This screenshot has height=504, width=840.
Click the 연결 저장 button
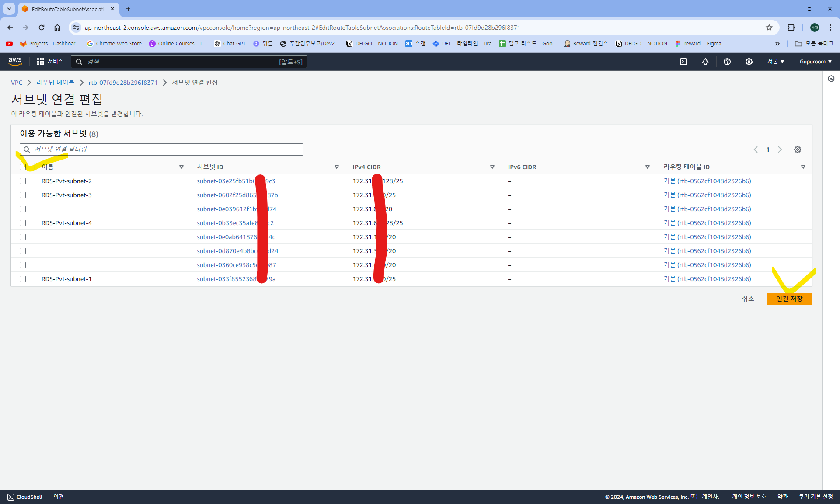tap(789, 299)
